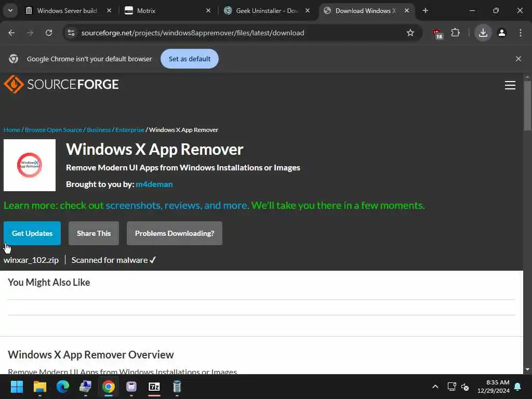532x399 pixels.
Task: Click the winxar_102.zip file name
Action: pyautogui.click(x=31, y=260)
